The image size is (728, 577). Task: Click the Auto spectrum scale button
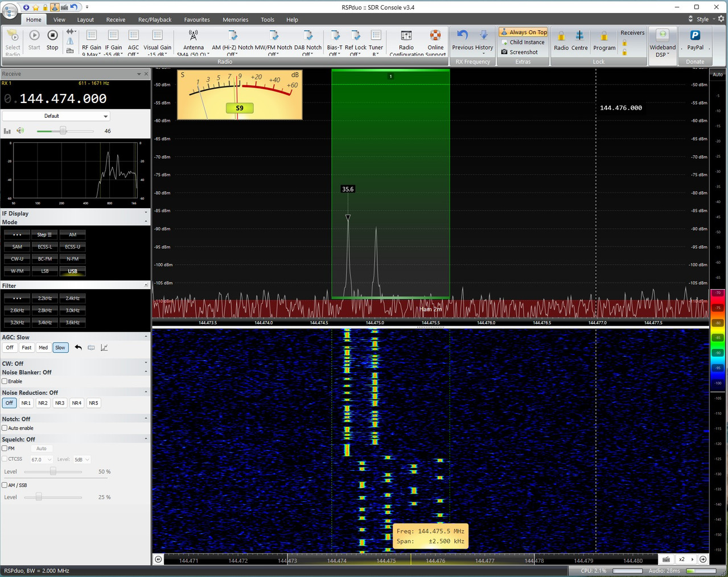717,75
